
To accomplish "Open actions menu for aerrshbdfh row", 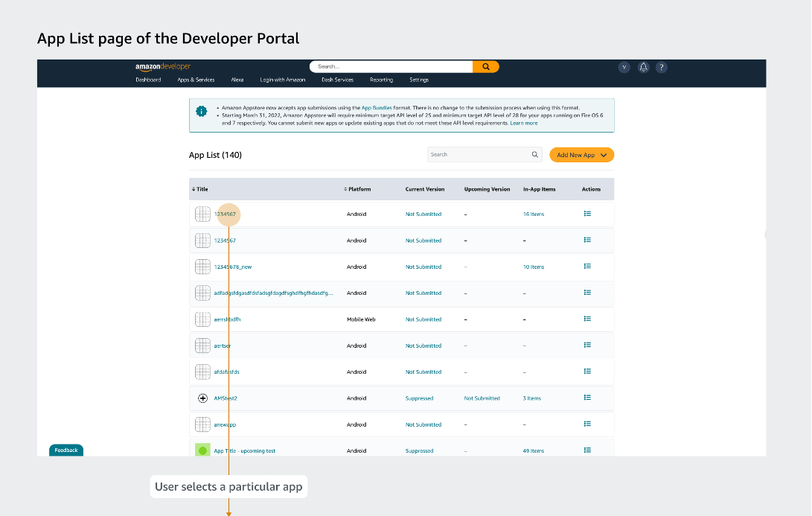I will point(587,319).
